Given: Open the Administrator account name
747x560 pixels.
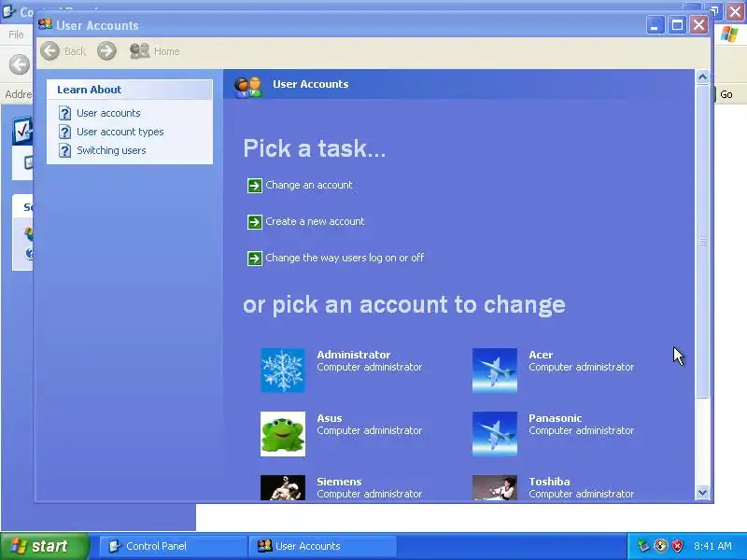Looking at the screenshot, I should pos(354,355).
